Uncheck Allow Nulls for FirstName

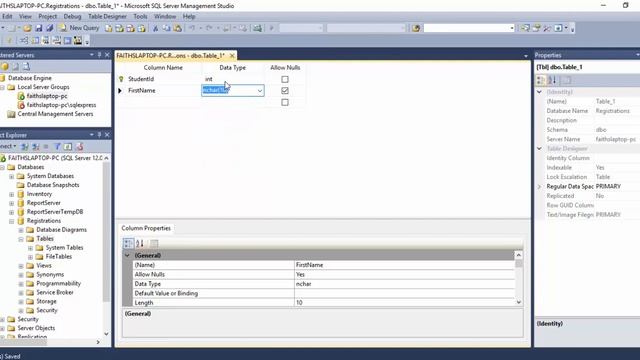pyautogui.click(x=285, y=91)
